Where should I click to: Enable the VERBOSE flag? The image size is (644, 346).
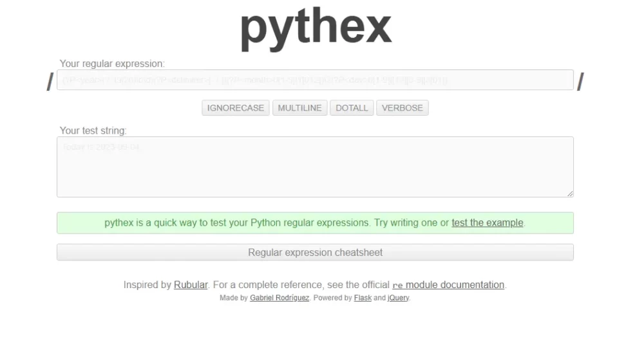(402, 108)
